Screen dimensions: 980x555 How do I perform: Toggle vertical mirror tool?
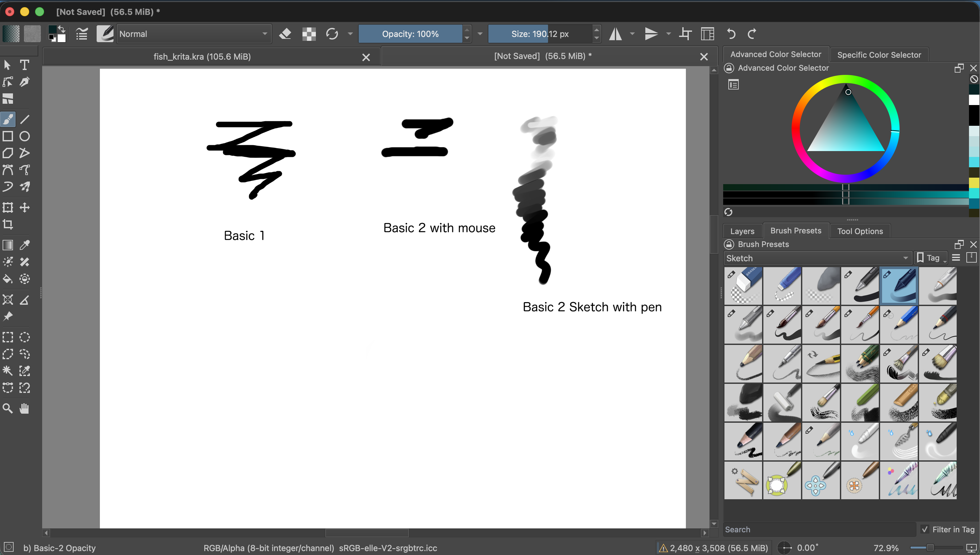click(x=651, y=34)
